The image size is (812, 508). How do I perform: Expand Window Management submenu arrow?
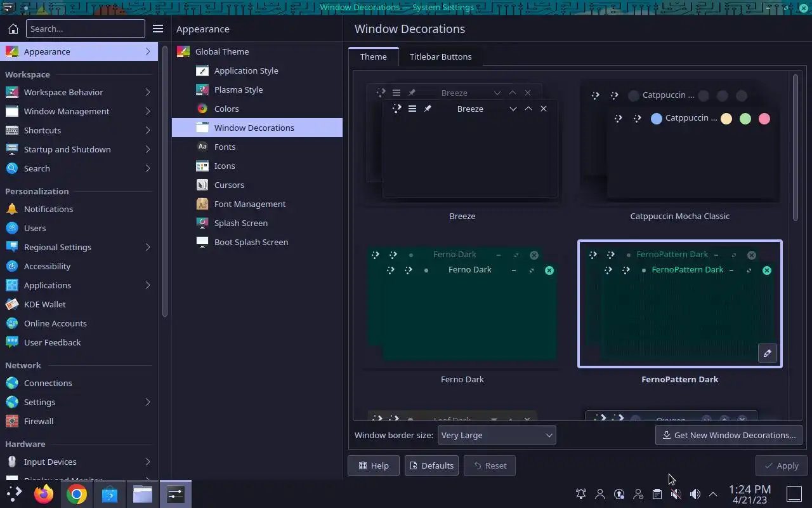click(x=148, y=111)
